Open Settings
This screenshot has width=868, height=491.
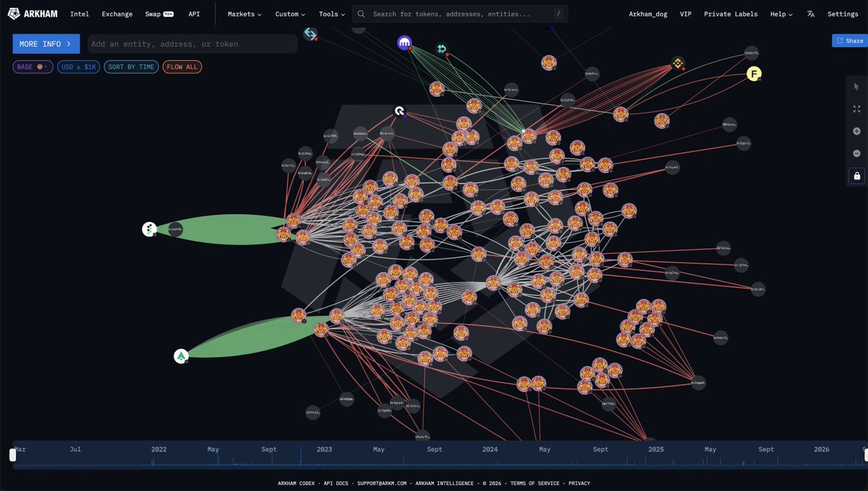point(843,14)
